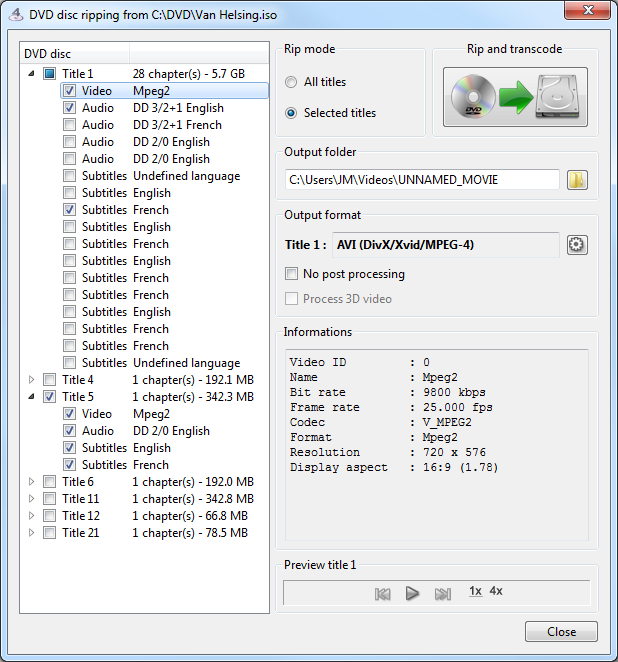Click the dialog title bar app icon
The height and width of the screenshot is (662, 618).
pyautogui.click(x=16, y=15)
